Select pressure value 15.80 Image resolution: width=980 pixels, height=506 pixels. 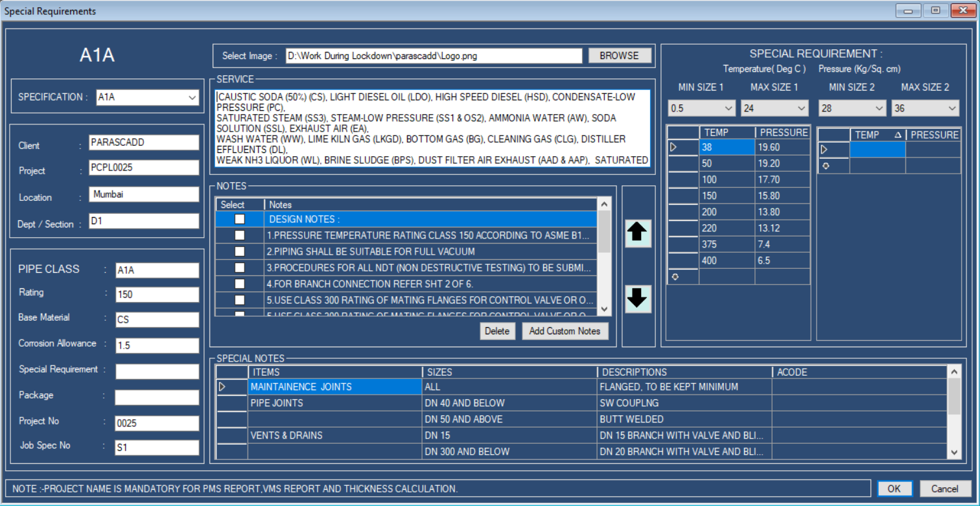pyautogui.click(x=782, y=196)
